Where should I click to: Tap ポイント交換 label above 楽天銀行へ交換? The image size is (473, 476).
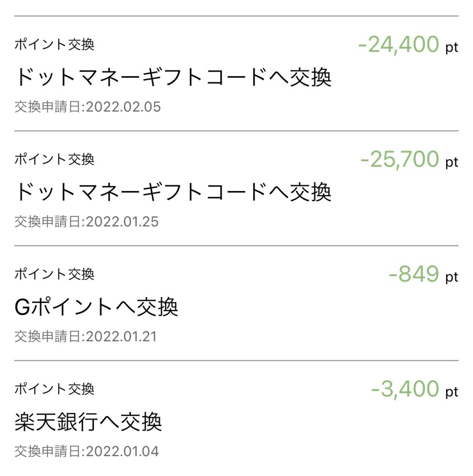pos(54,389)
